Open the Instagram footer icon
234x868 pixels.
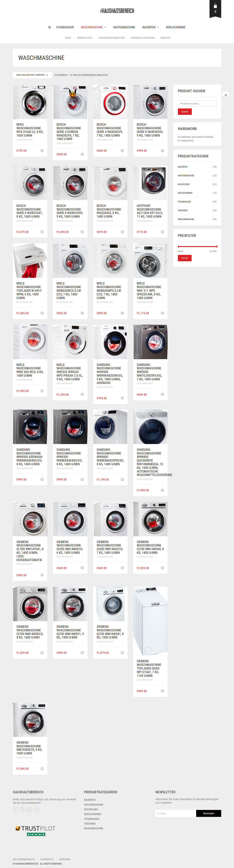coord(37,809)
